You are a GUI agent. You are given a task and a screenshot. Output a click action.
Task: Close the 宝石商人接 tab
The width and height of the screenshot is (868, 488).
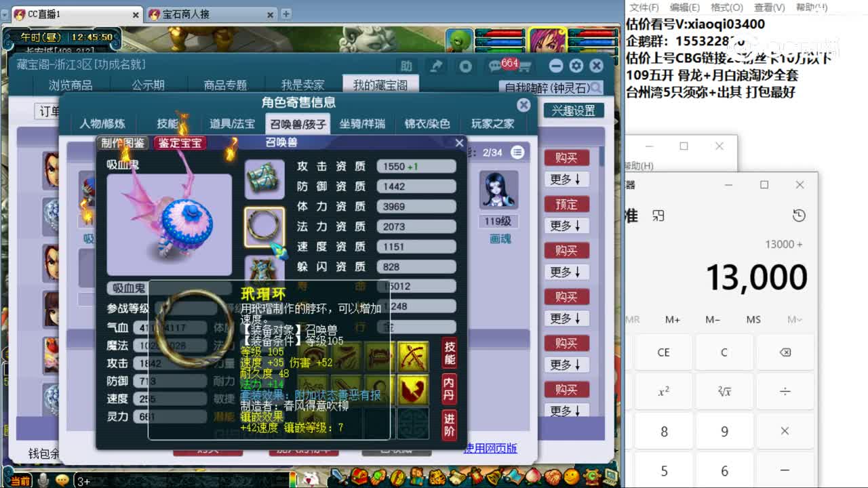tap(270, 14)
